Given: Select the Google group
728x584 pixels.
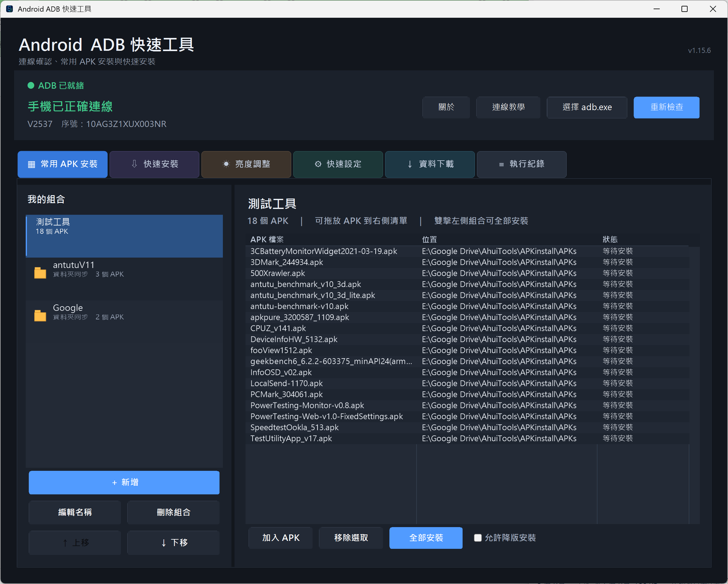Looking at the screenshot, I should (124, 322).
